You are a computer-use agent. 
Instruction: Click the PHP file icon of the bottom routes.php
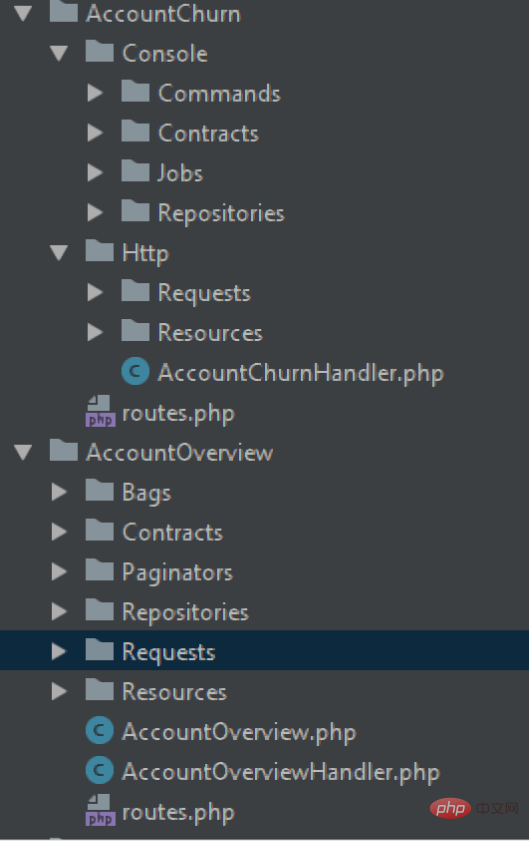(100, 810)
